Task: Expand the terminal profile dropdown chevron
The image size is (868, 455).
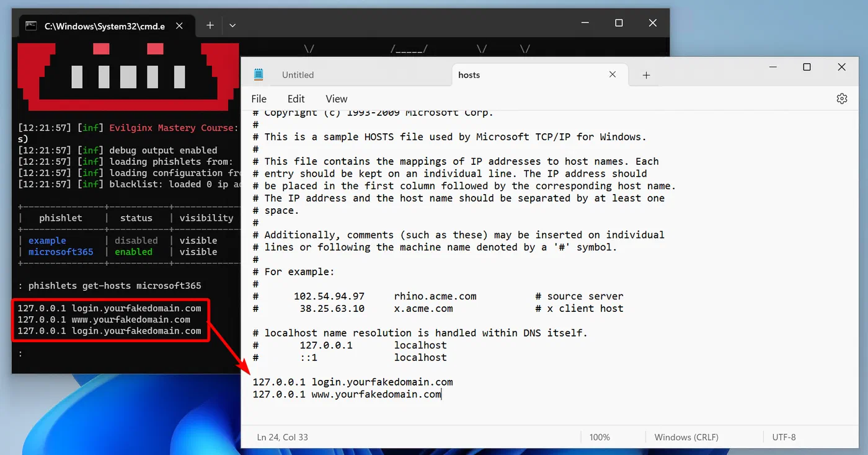Action: point(232,25)
